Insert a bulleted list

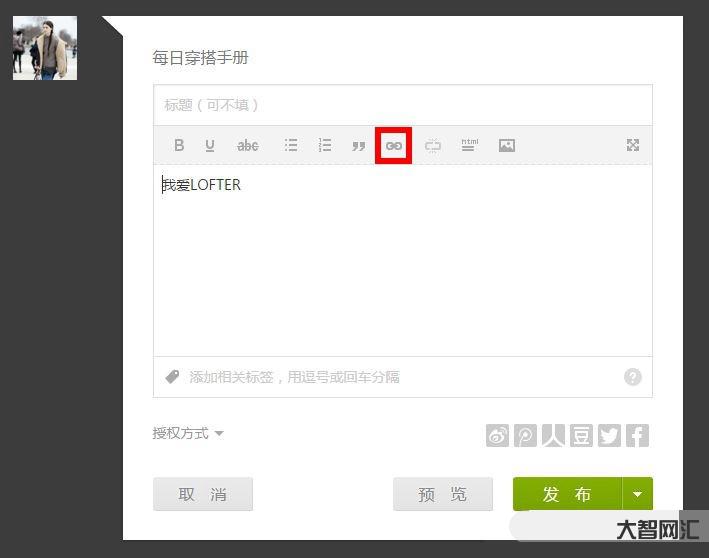[x=291, y=145]
